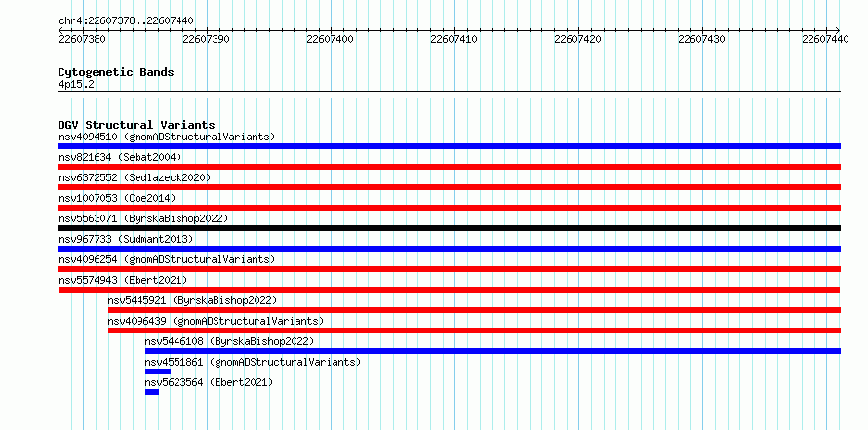This screenshot has width=868, height=430.
Task: Click ruler position 22607380
Action: point(82,39)
